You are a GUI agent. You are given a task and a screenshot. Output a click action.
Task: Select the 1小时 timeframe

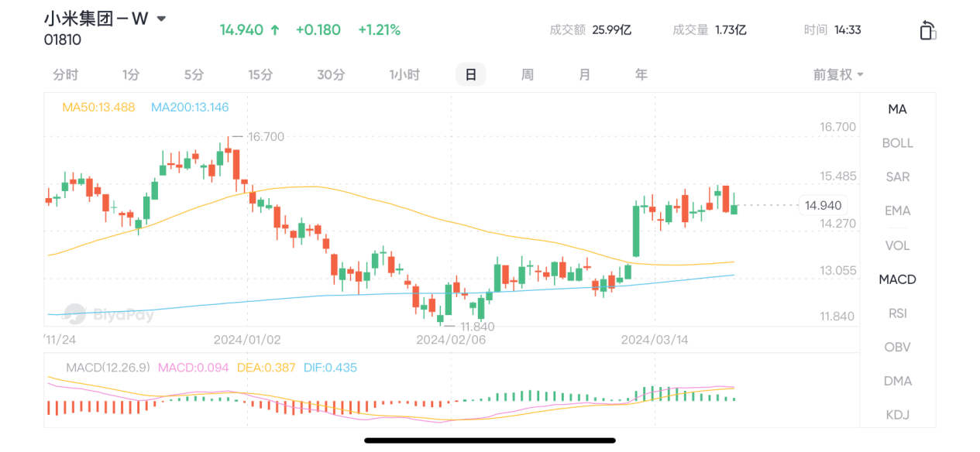[x=404, y=75]
